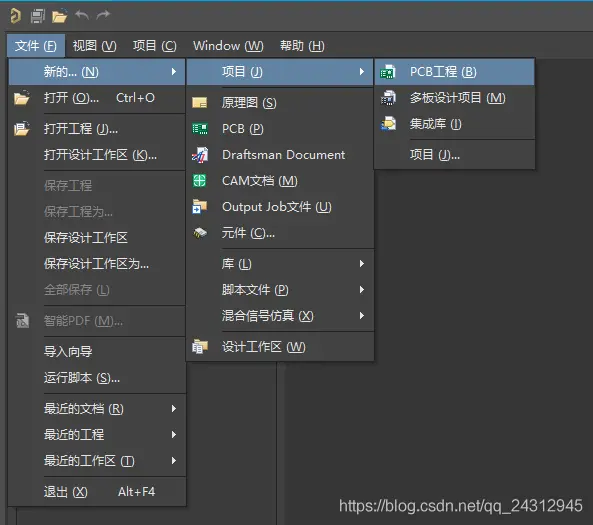Click the folder icon beside 打开 (O)
Image resolution: width=593 pixels, height=525 pixels.
pos(22,98)
